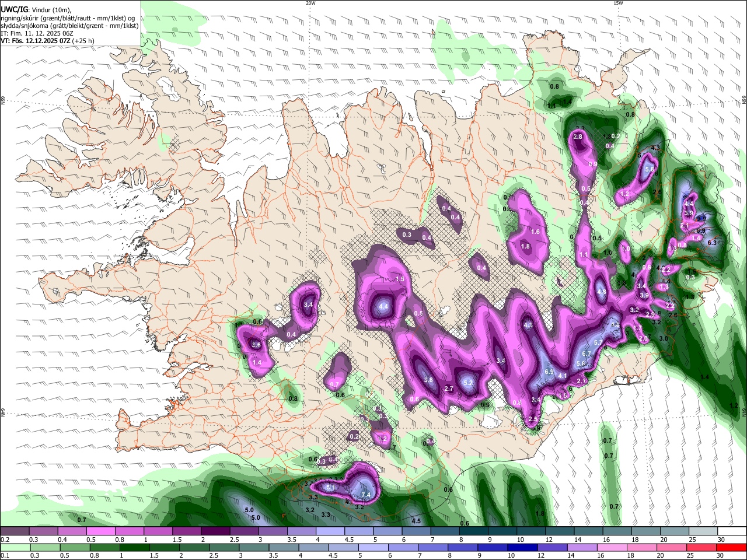Screen dimensions: 747x560
Task: Click the 4.3 value in the northeast
Action: [655, 148]
